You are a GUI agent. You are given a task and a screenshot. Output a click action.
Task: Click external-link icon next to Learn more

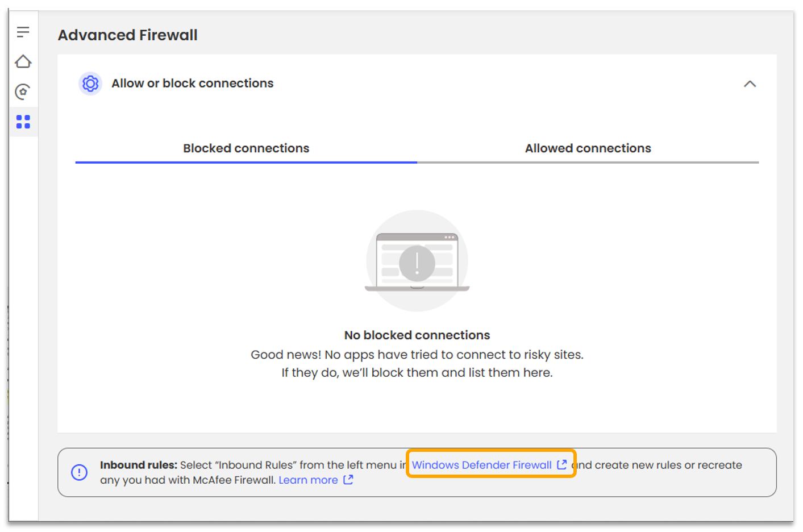point(348,480)
